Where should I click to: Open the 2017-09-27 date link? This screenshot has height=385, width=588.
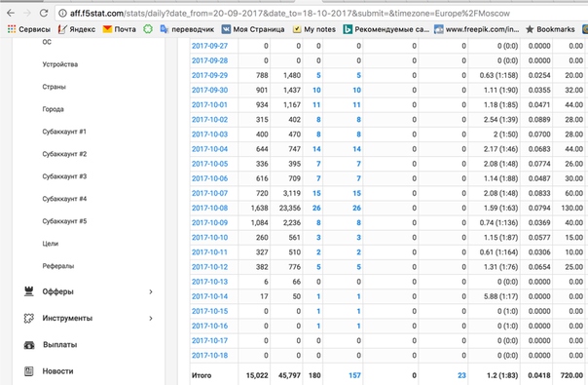(209, 46)
